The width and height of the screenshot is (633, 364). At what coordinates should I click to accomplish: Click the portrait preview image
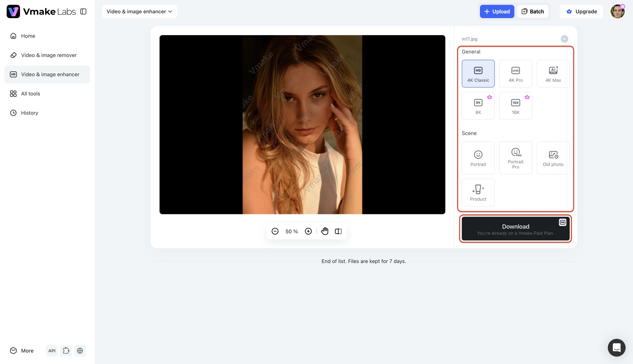tap(302, 124)
